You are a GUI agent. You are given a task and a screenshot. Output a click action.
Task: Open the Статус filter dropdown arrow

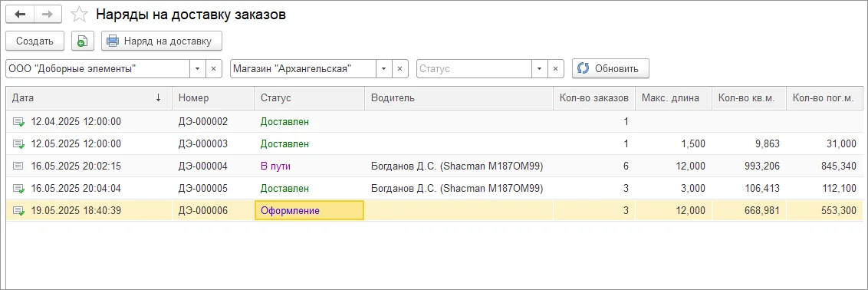coord(539,68)
